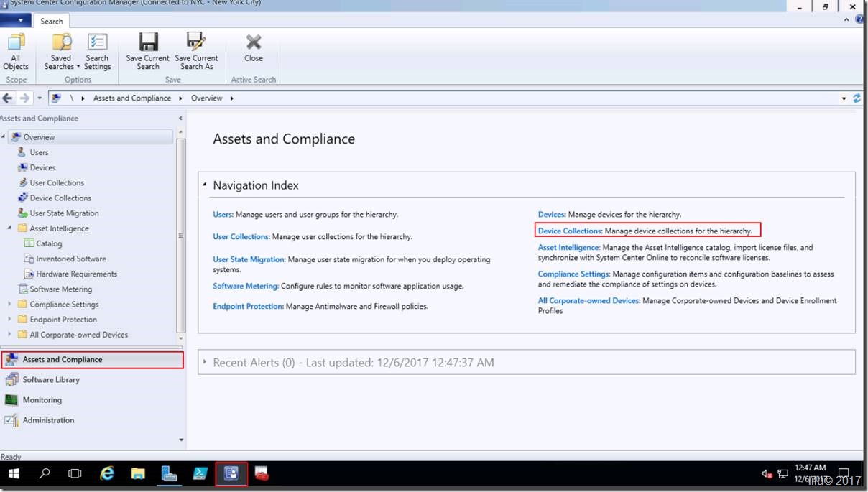Open the Windows Start button
Viewport: 868px width, 492px height.
pos(14,473)
